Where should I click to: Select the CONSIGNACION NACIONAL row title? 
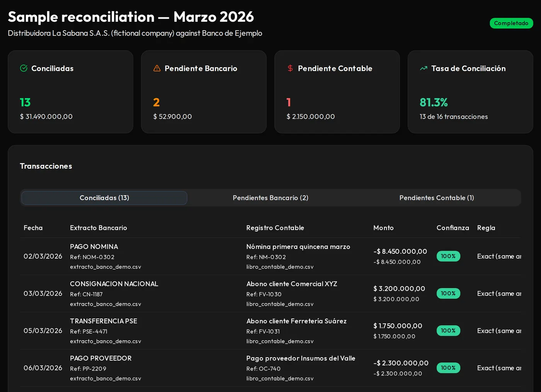coord(114,284)
